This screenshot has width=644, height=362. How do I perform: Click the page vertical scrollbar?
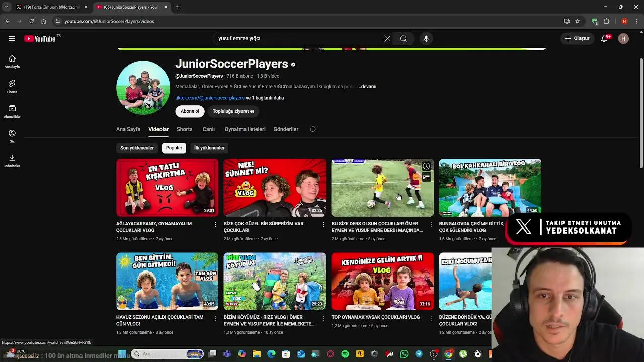(640, 113)
